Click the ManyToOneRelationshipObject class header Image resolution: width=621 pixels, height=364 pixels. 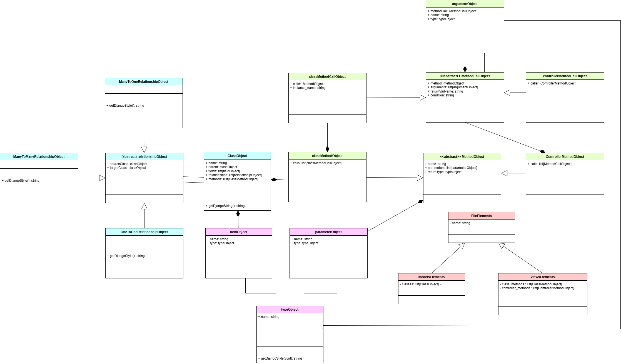[143, 82]
